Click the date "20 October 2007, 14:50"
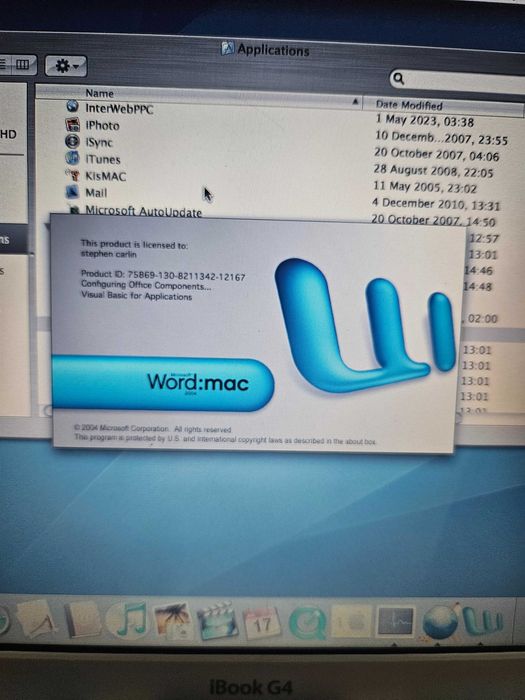Screen dimensions: 525x700 (433, 220)
